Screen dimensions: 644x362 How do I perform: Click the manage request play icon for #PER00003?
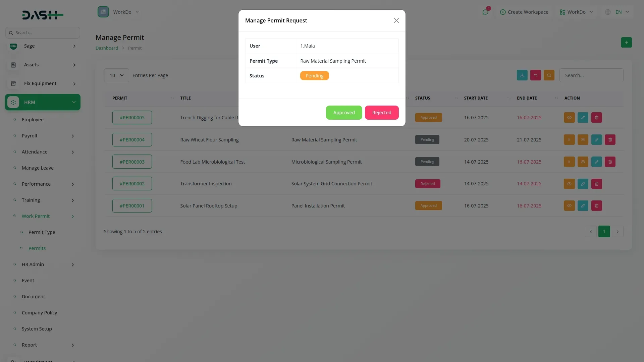coord(569,162)
